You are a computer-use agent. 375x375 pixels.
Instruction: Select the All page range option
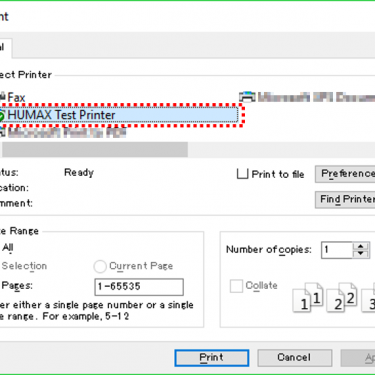click(7, 248)
